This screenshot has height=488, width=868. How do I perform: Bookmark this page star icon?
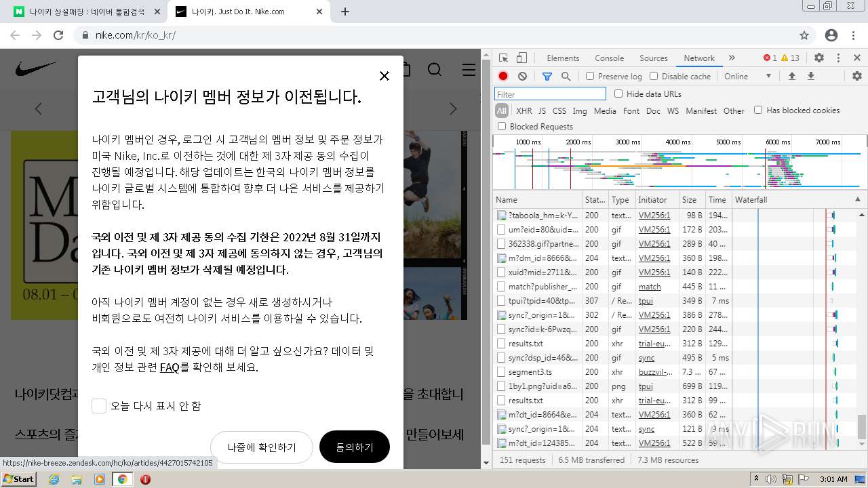(x=804, y=35)
